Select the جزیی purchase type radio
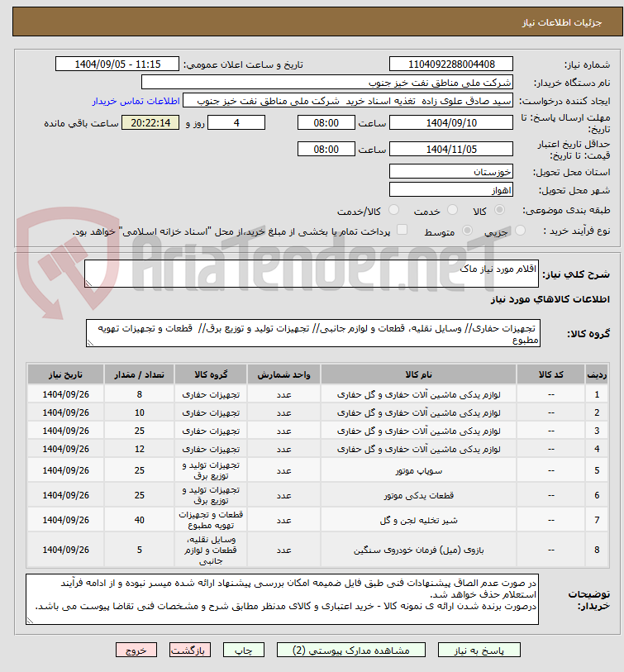The width and height of the screenshot is (624, 672). click(520, 231)
